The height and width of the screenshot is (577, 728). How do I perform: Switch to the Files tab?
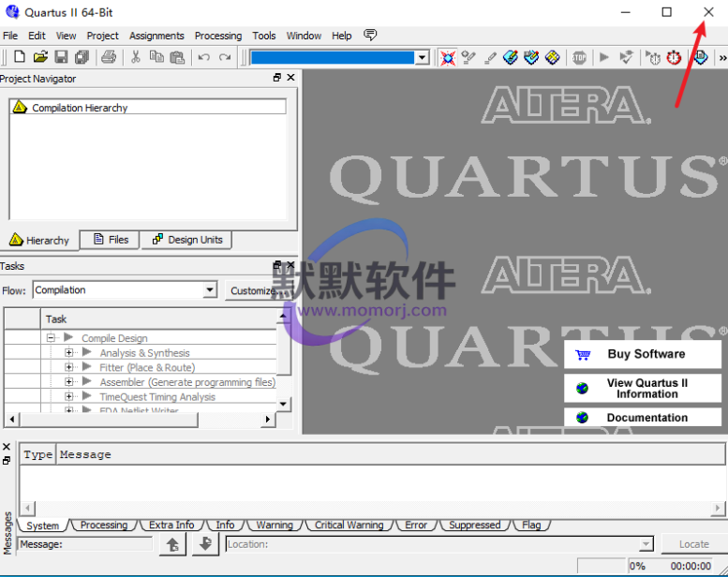(x=111, y=240)
